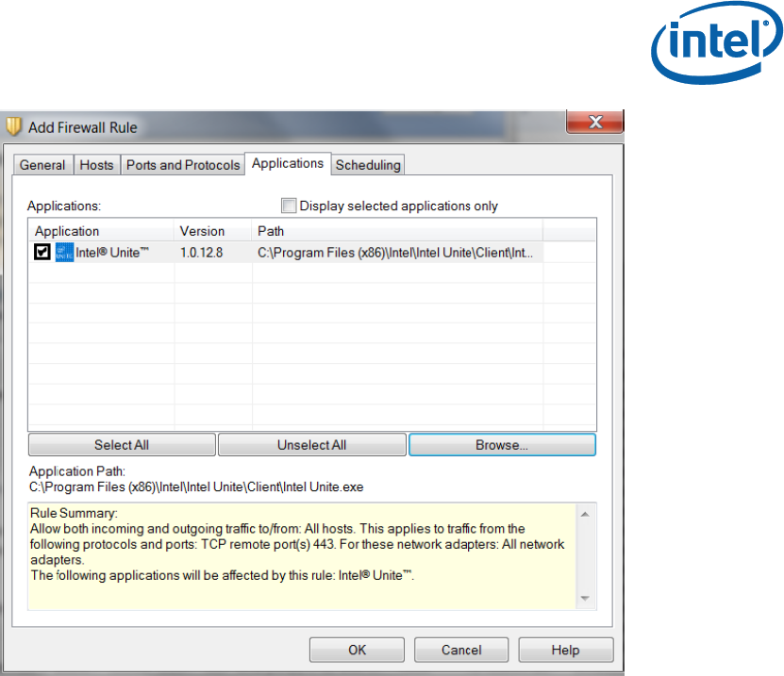
Task: Uncheck the Intel Unite application checkbox
Action: [x=42, y=252]
